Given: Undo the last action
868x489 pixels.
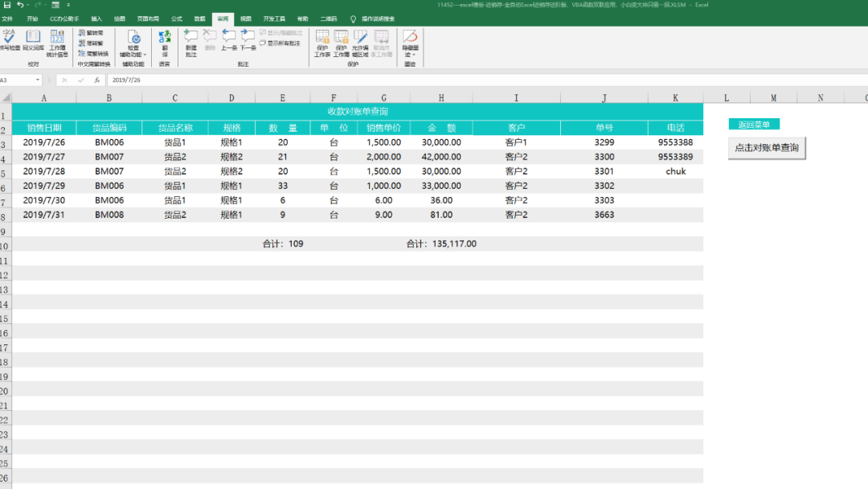Looking at the screenshot, I should tap(20, 5).
